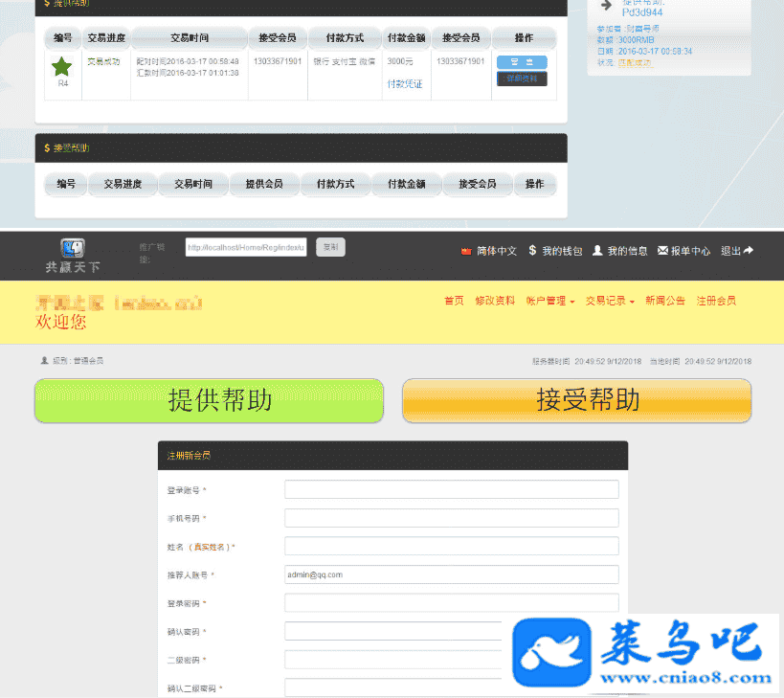Click the promotion link URL field

(x=246, y=247)
